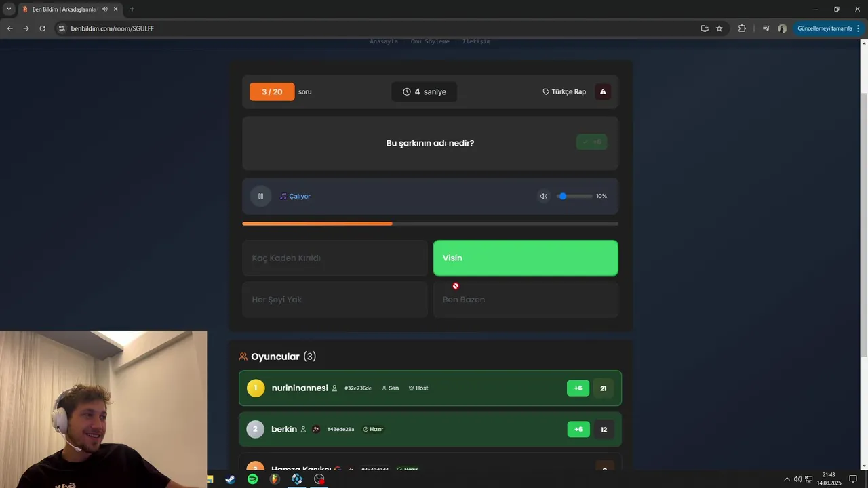Viewport: 868px width, 488px height.
Task: Click the question text Bu şarkının adı nedir?
Action: [x=430, y=143]
